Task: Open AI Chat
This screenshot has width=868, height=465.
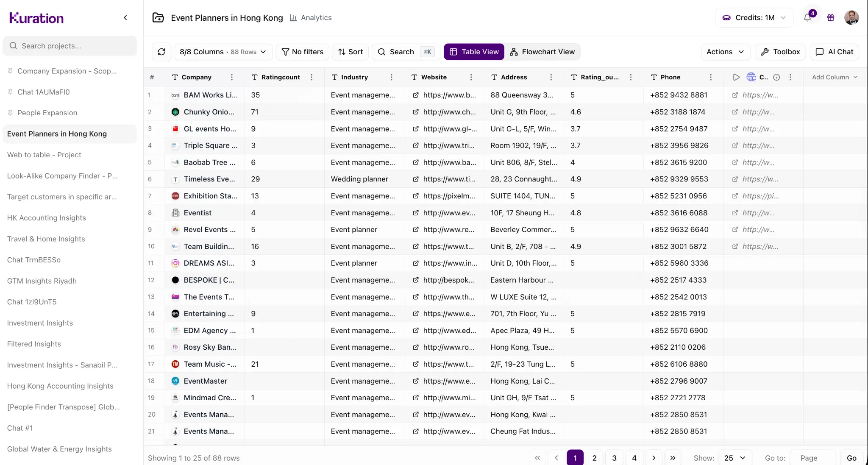Action: 834,52
